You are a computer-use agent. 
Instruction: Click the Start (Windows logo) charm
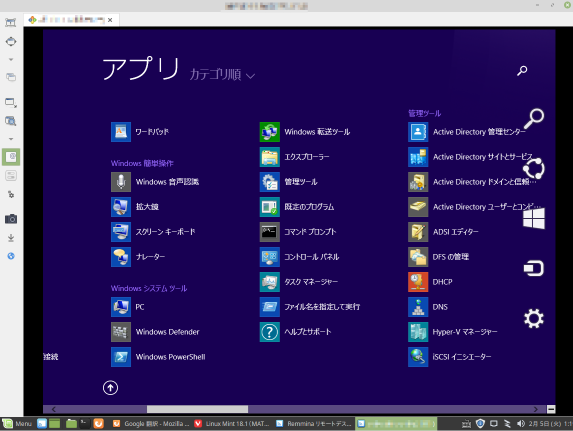(x=534, y=218)
